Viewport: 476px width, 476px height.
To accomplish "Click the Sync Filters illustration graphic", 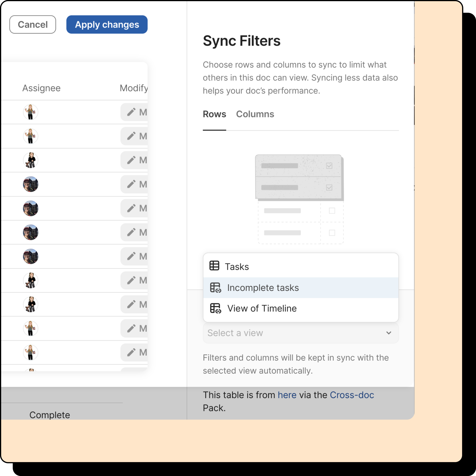I will 300,199.
